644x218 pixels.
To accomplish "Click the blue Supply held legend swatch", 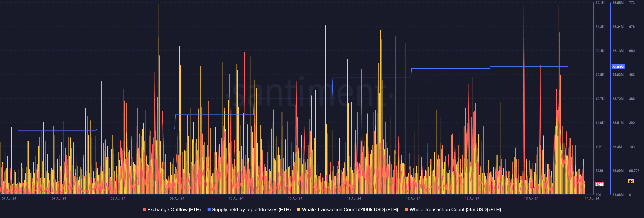I will pyautogui.click(x=209, y=210).
